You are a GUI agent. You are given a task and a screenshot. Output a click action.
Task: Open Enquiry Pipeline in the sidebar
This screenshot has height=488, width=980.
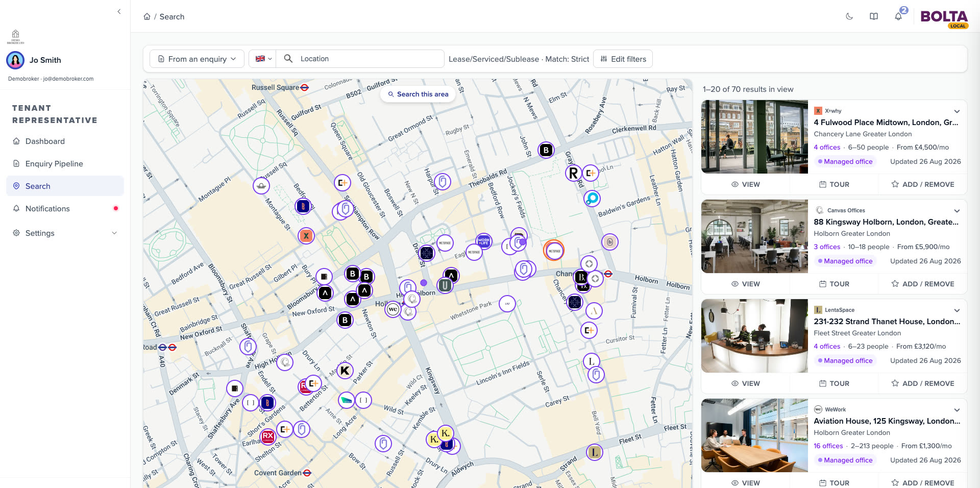[65, 164]
